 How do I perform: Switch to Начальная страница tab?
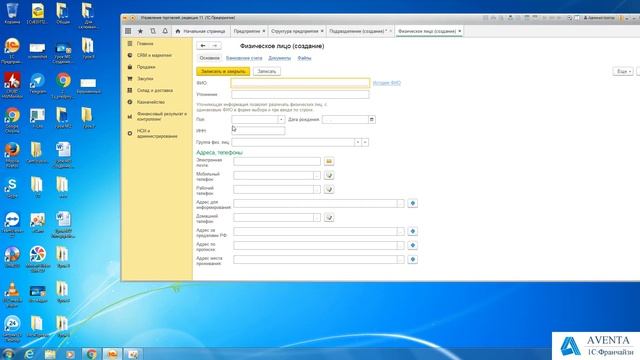(200, 31)
